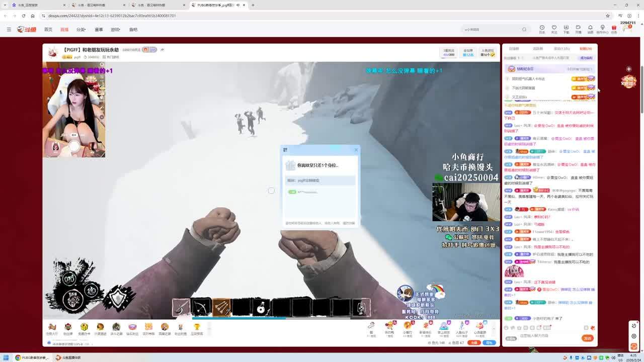Switch to the 贵宾 tab in chat panel
Viewport: 644px width, 362px height.
tap(561, 49)
